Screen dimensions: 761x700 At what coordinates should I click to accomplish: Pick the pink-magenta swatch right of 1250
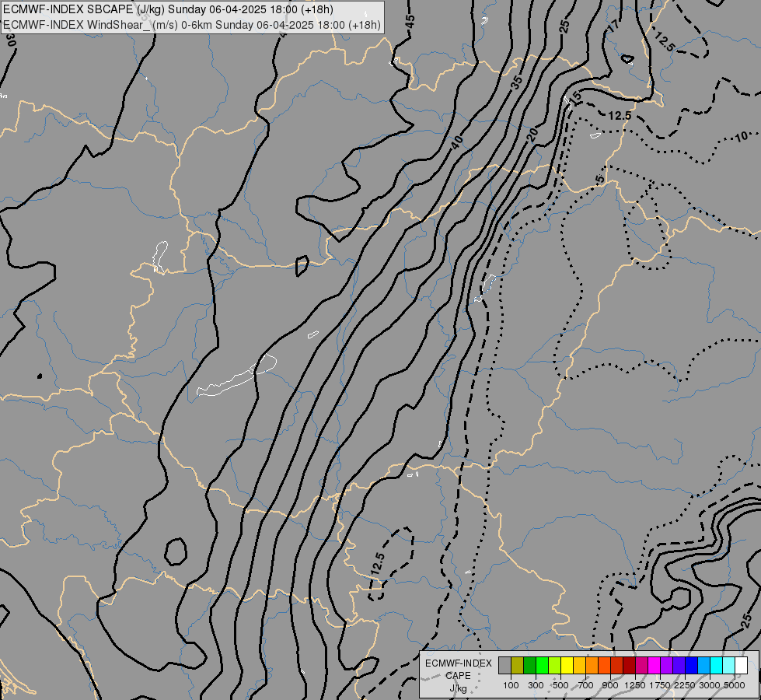click(641, 665)
